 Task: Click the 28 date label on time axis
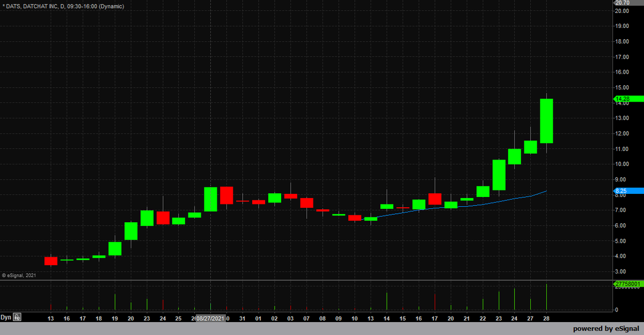click(546, 318)
